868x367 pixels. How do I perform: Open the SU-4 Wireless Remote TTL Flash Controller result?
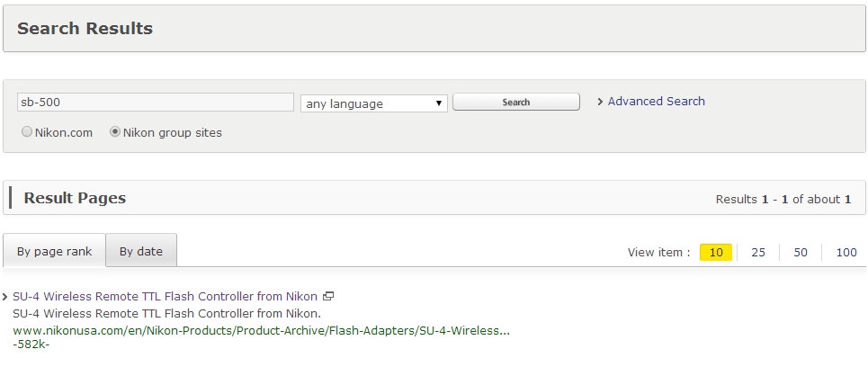[x=165, y=296]
